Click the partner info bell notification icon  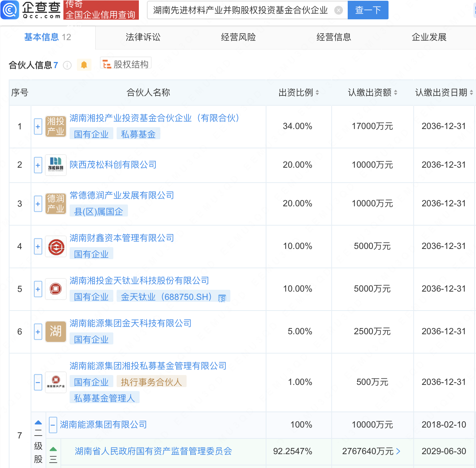[84, 65]
